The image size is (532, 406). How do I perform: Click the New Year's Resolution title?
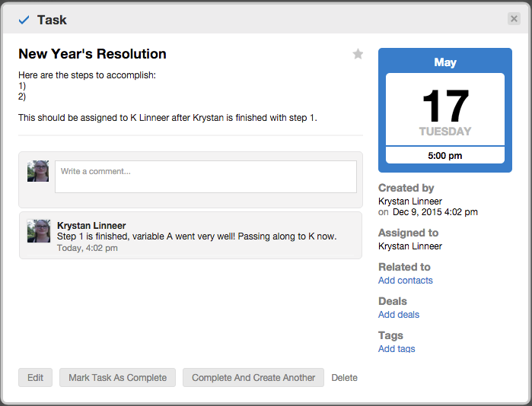click(x=92, y=54)
